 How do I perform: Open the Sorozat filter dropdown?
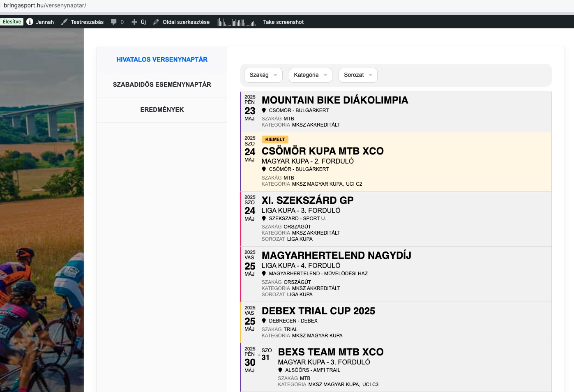tap(358, 75)
